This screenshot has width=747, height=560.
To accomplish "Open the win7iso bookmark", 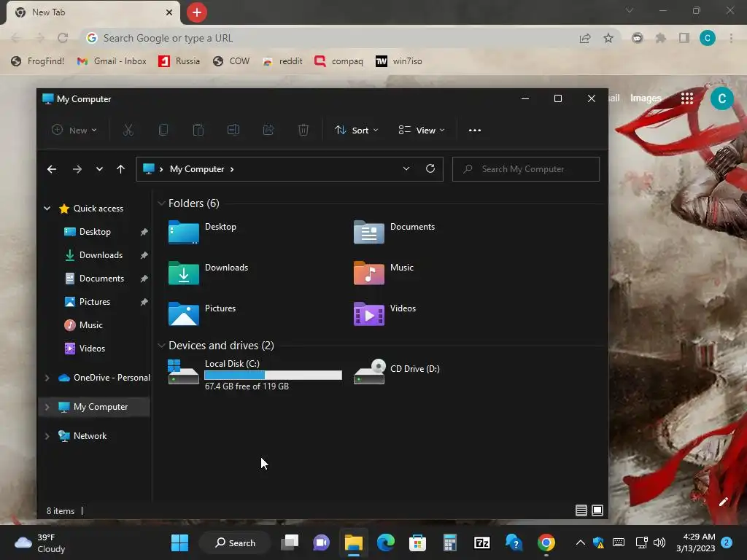I will tap(399, 61).
